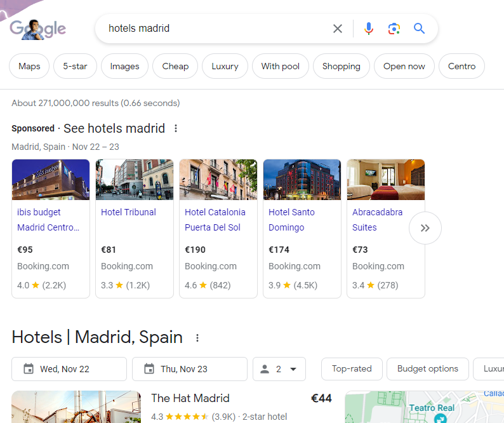Click the €81 price on Hotel Tribunal card
The image size is (504, 423).
(109, 250)
